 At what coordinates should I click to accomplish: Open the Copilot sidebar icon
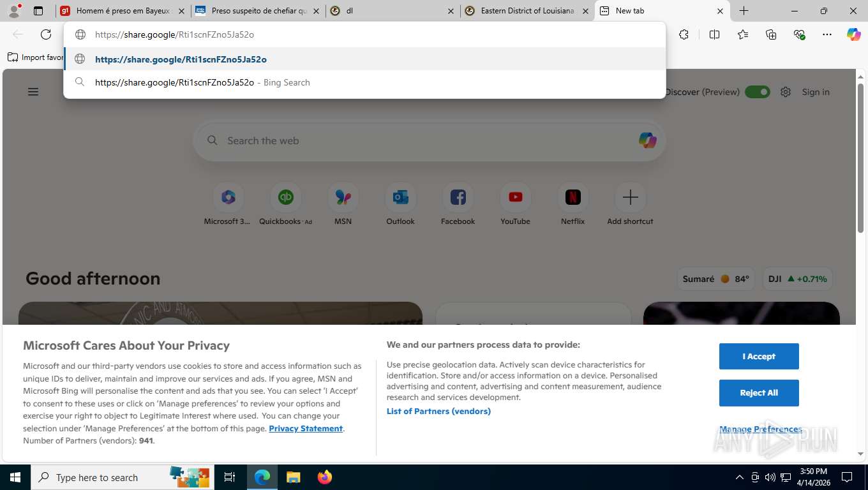(x=853, y=34)
